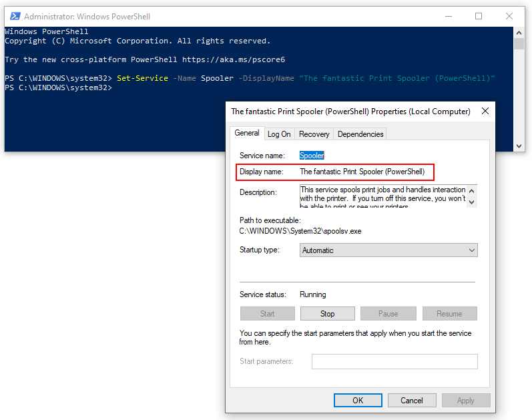Click the PowerShell scrollbar up arrow
Viewport: 532px width, 420px height.
(x=519, y=33)
